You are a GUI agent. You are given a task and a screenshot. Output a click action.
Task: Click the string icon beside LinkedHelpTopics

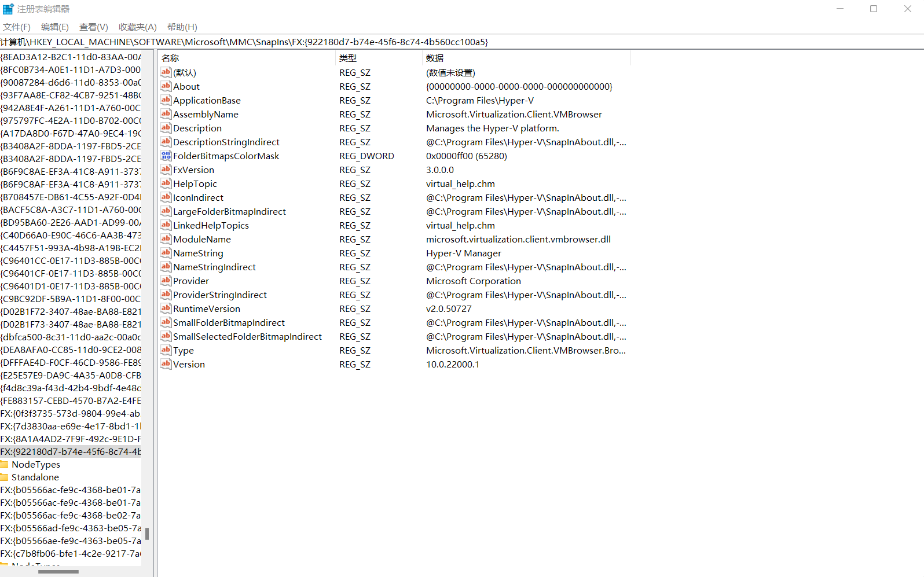166,225
